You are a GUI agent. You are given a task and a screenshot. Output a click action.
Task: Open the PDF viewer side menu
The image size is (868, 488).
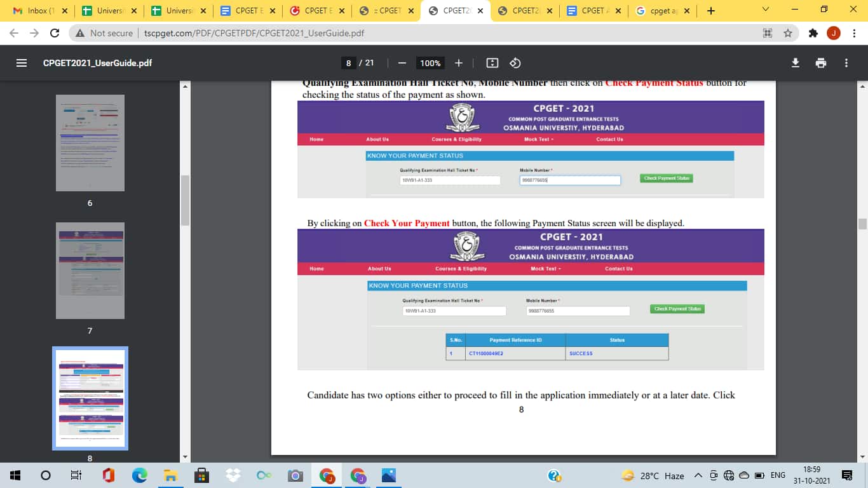(21, 63)
